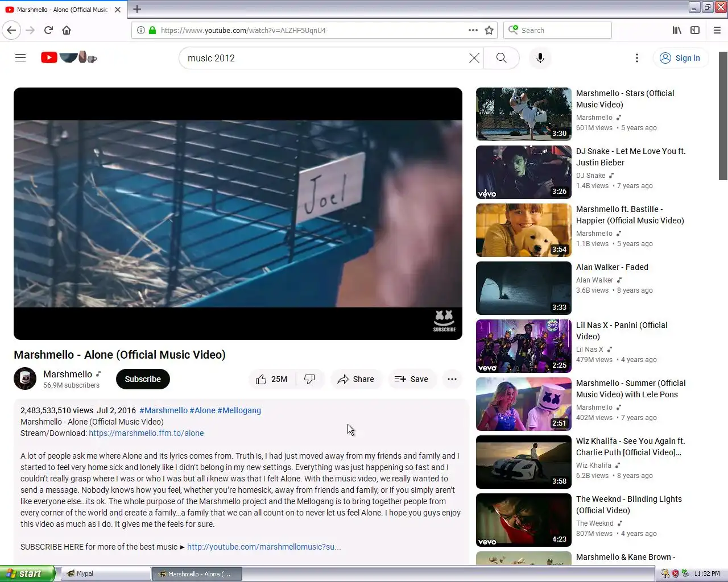Dislike the video with thumbs down

309,379
